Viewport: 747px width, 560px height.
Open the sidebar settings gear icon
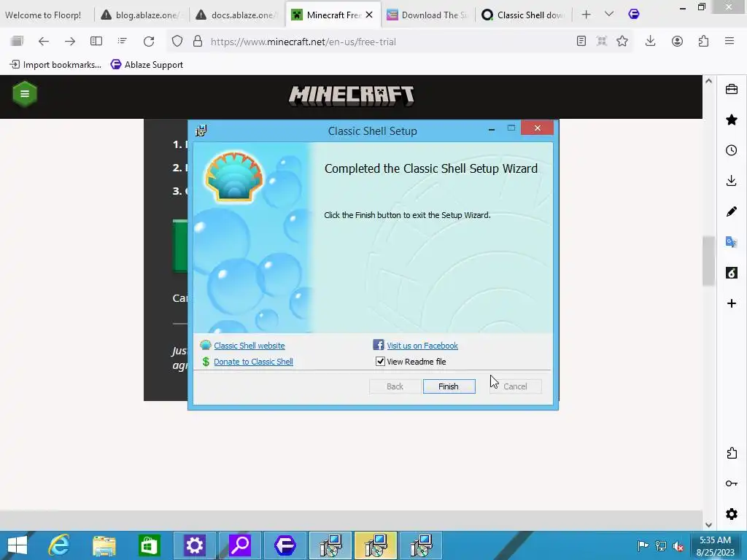click(x=732, y=514)
